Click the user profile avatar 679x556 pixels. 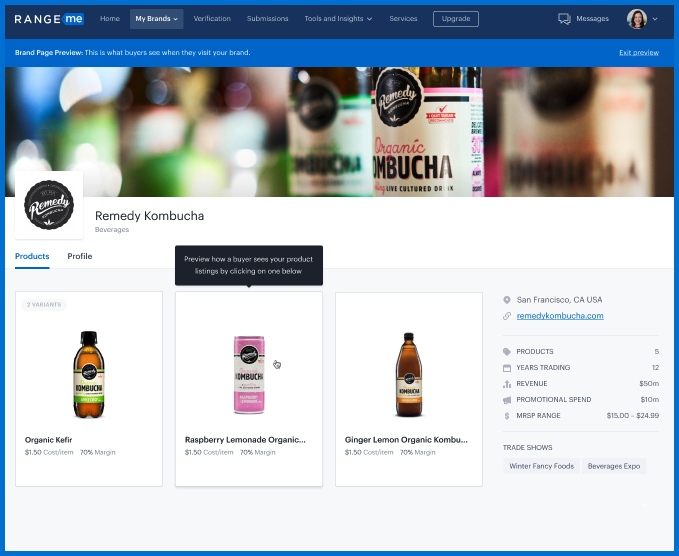(x=637, y=19)
